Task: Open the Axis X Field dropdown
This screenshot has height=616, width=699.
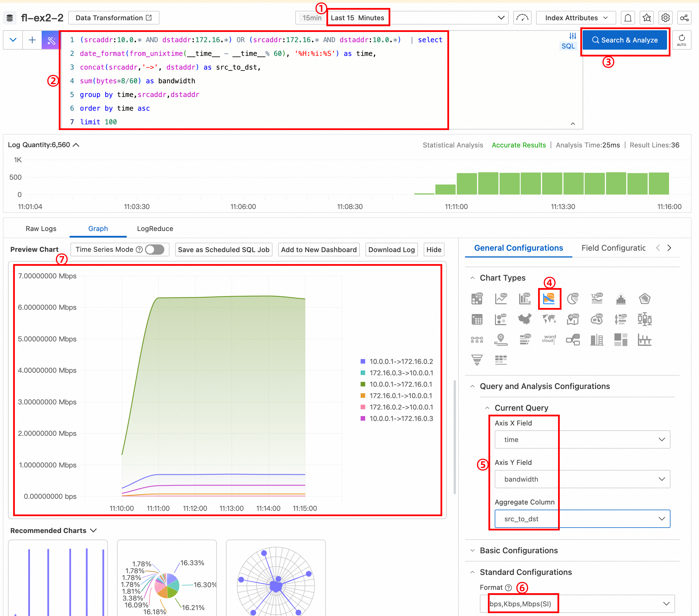Action: coord(582,439)
